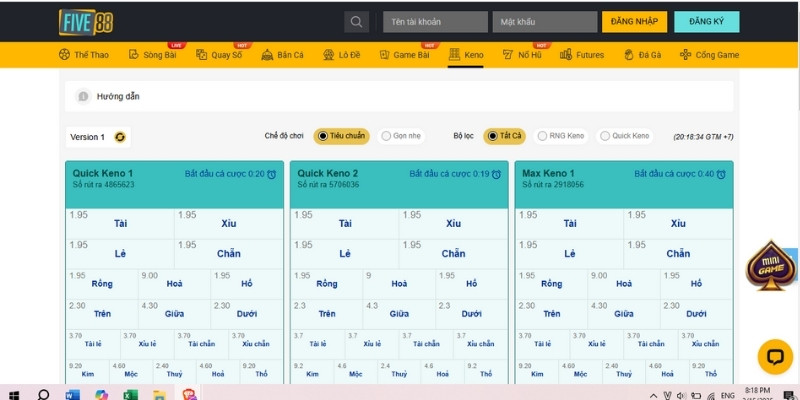Open the Nổ Hũ menu
This screenshot has width=800, height=400.
coord(522,55)
